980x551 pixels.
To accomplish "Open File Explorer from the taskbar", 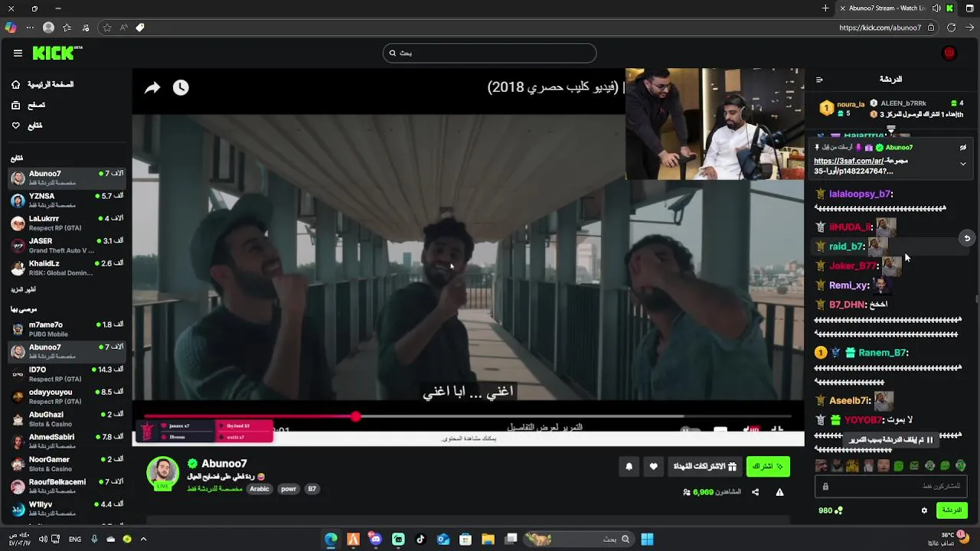I will [x=488, y=539].
